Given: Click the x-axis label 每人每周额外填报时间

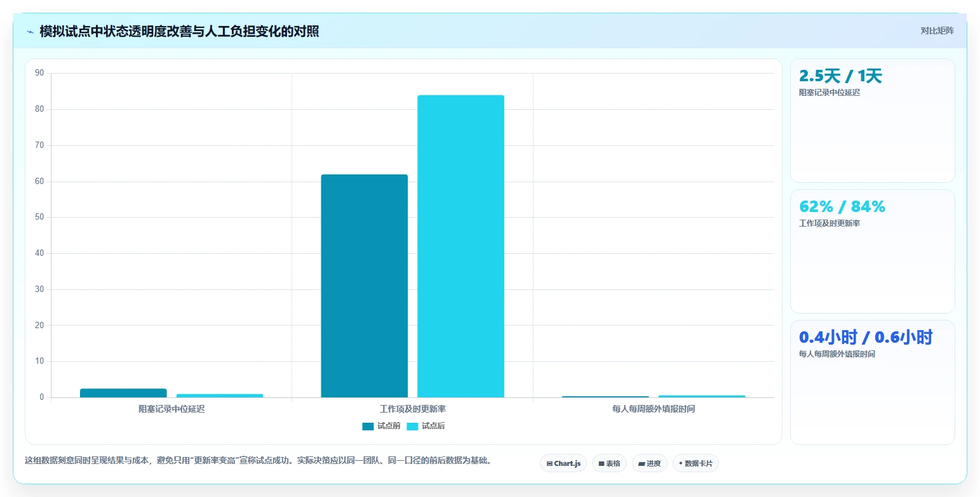Looking at the screenshot, I should pos(654,409).
